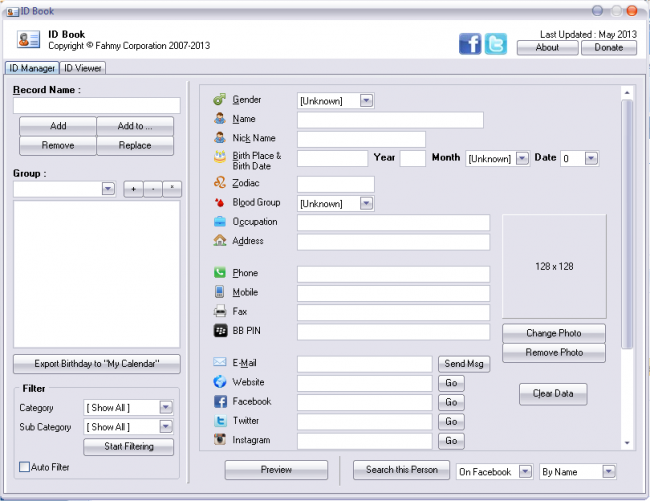Switch to the ID Viewer tab
Screen dimensions: 650x501
tap(82, 68)
